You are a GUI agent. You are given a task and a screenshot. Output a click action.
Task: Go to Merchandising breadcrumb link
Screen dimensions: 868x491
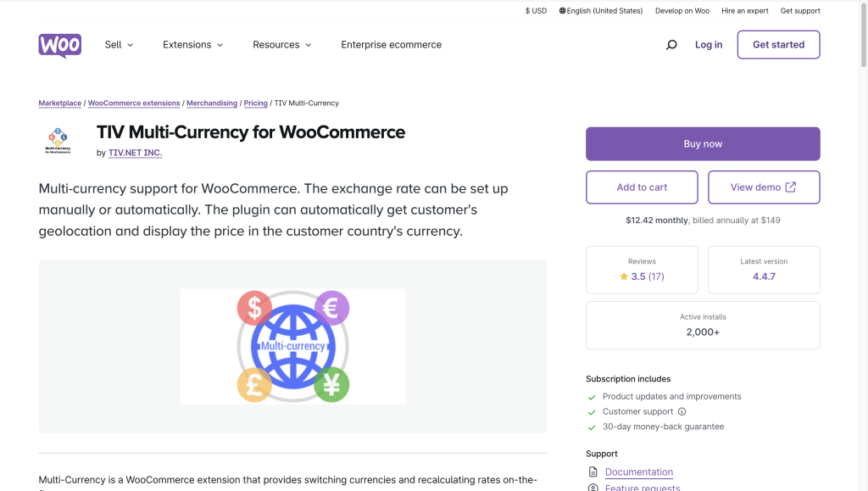point(212,103)
